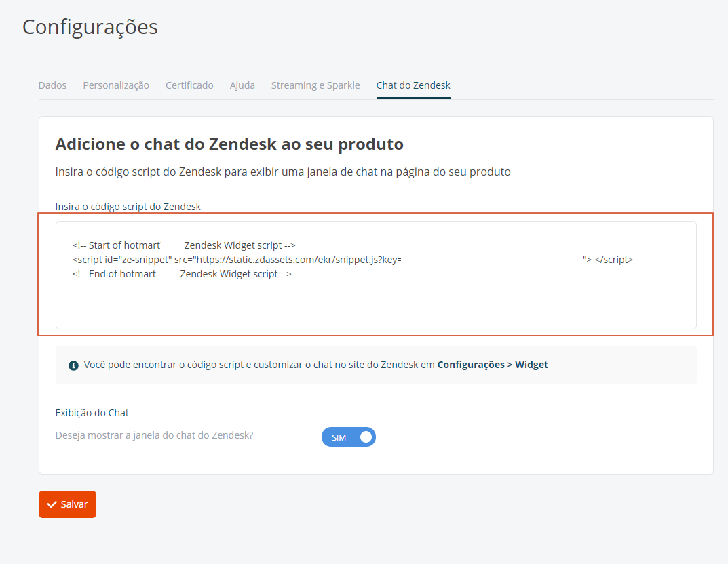The image size is (728, 564).
Task: Click the info icon beside the Zendesk hint
Action: pos(73,365)
